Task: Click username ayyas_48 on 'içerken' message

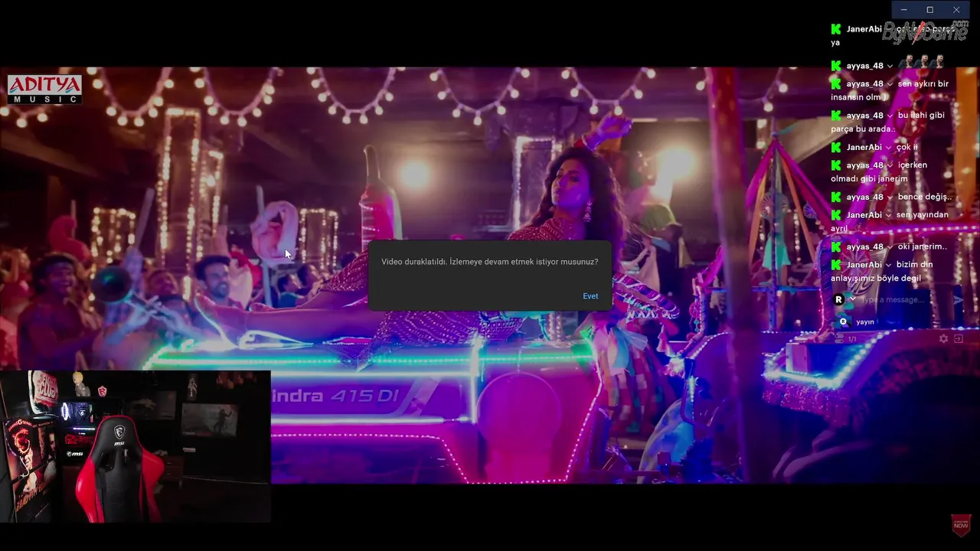Action: pos(864,165)
